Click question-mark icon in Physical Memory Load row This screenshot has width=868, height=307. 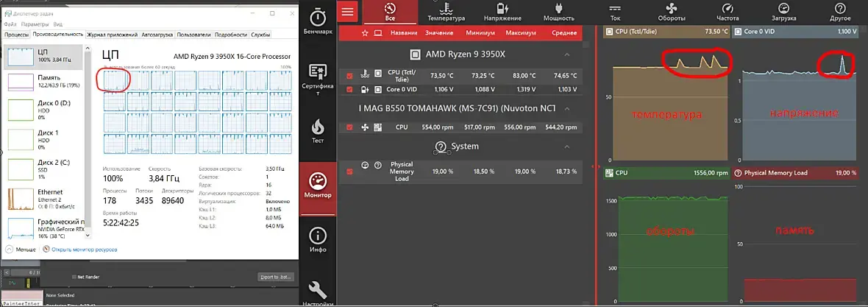click(x=378, y=165)
